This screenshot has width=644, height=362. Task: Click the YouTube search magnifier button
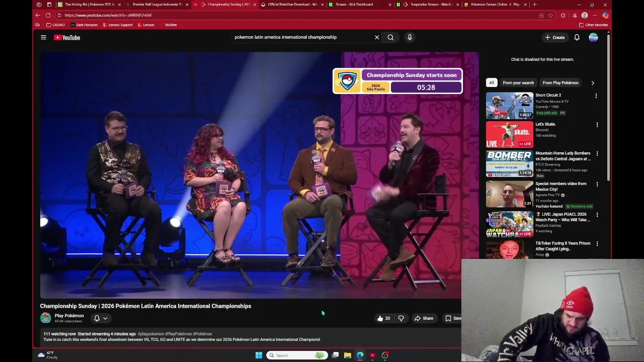point(390,37)
